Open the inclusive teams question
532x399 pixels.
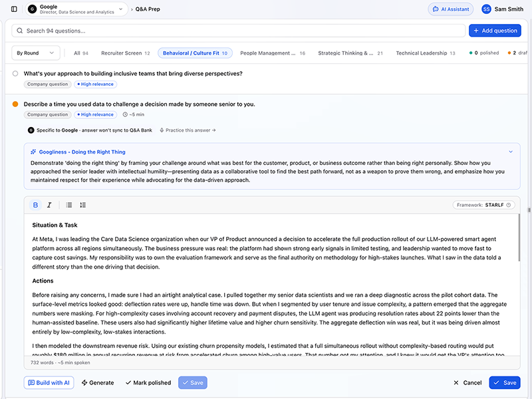133,74
